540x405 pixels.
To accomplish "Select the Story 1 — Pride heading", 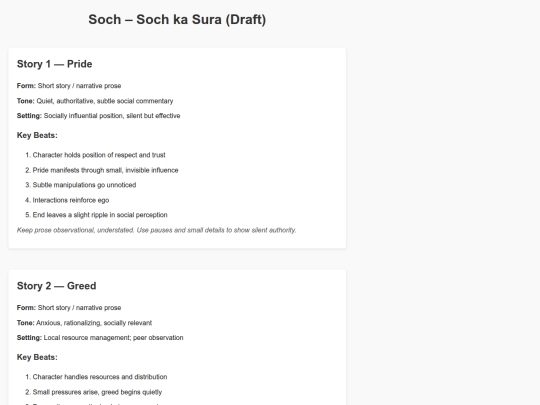I will 54,64.
